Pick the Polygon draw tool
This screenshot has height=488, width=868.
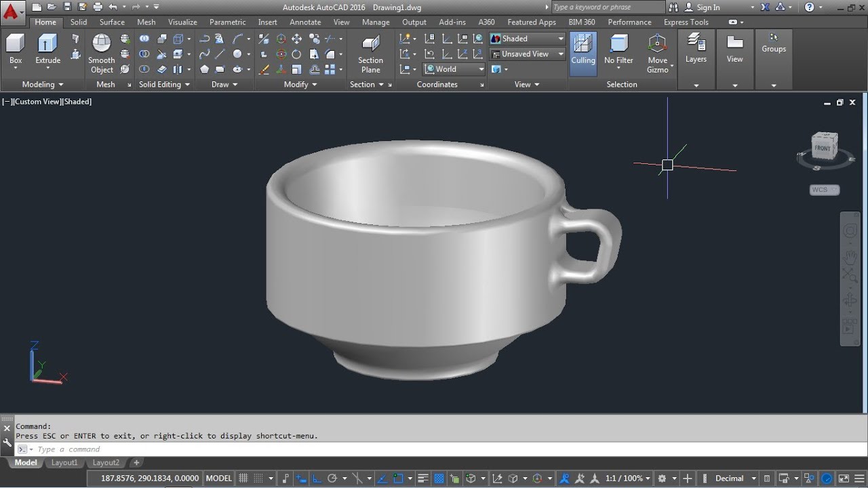pos(204,69)
